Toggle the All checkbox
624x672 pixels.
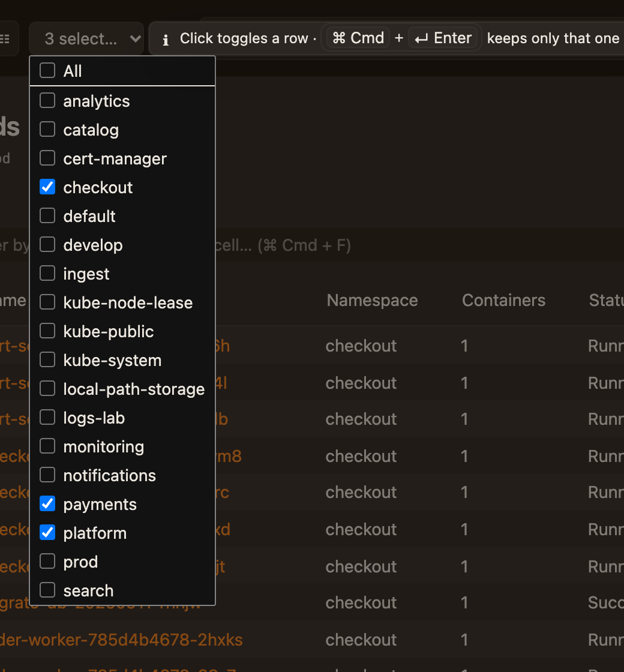(x=47, y=71)
